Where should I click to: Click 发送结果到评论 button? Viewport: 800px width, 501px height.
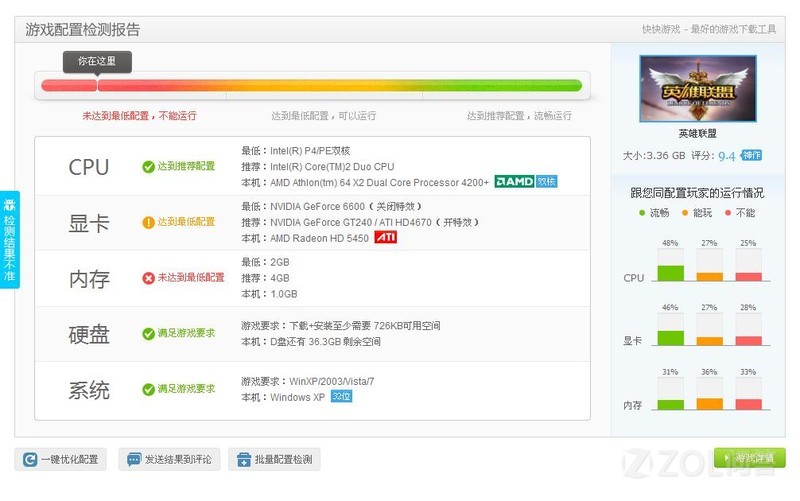click(169, 459)
